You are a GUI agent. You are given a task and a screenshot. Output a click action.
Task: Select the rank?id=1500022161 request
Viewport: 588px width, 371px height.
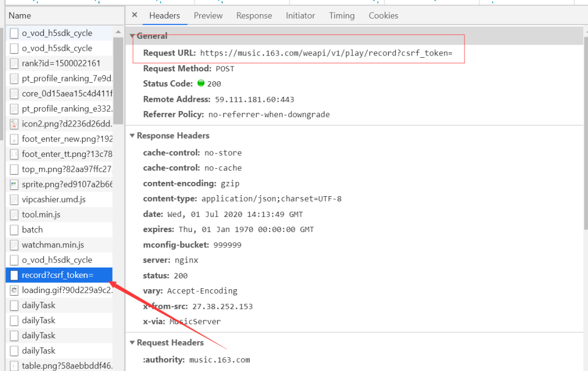coord(59,63)
